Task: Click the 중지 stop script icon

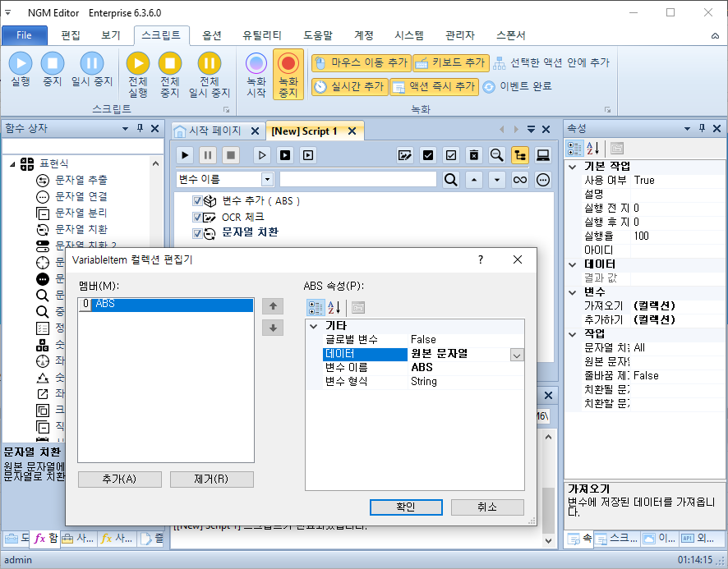Action: pos(52,69)
